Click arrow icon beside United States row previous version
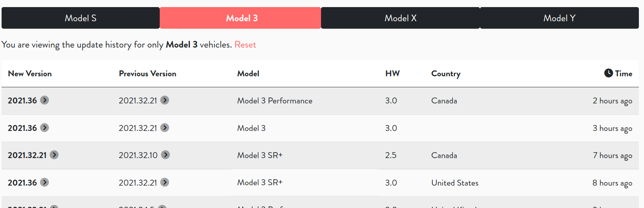644x208 pixels. pos(165,182)
